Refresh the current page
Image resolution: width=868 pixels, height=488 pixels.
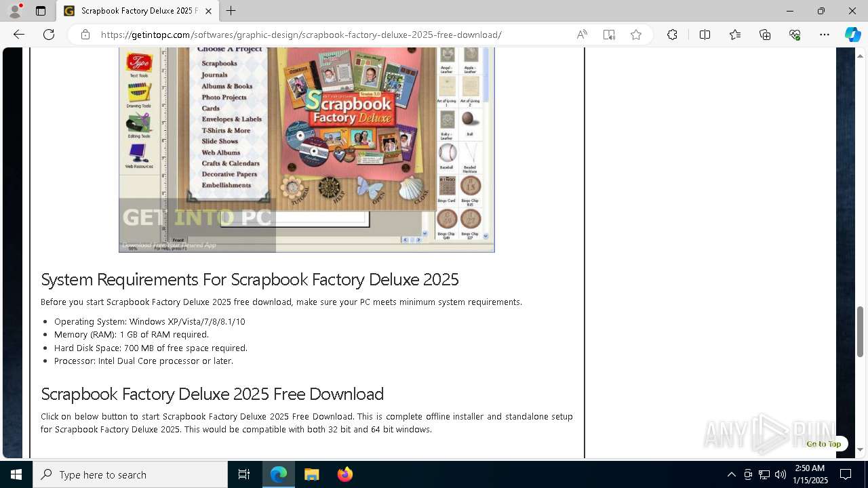coord(49,35)
